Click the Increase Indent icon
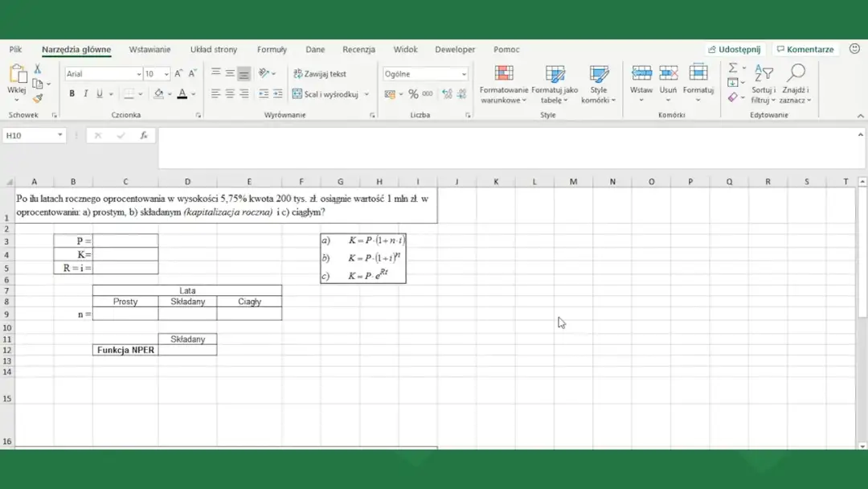The width and height of the screenshot is (868, 489). (x=277, y=93)
